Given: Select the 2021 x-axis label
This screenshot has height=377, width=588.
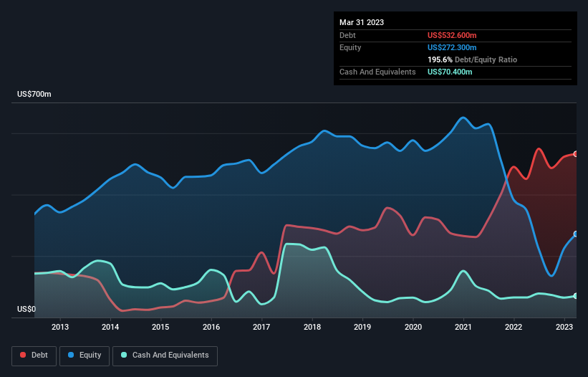Looking at the screenshot, I should [x=463, y=327].
